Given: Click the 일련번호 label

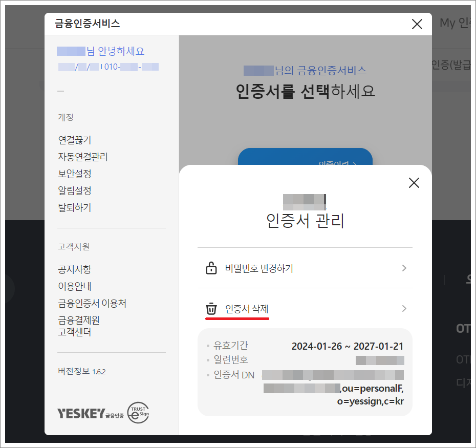Looking at the screenshot, I should [x=231, y=360].
